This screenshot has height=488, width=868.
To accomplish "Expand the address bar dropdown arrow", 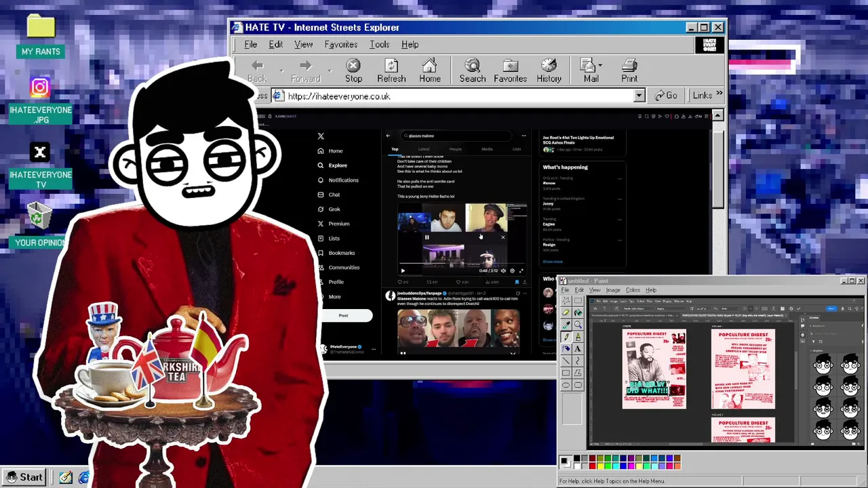I will pyautogui.click(x=639, y=96).
